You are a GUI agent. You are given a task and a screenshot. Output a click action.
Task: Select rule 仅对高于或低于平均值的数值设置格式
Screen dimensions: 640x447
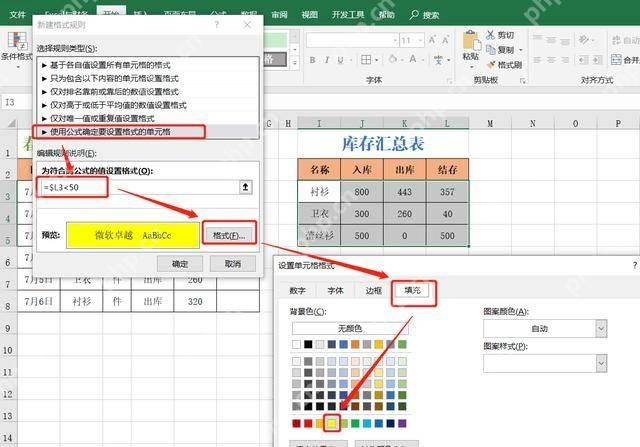tap(148, 105)
